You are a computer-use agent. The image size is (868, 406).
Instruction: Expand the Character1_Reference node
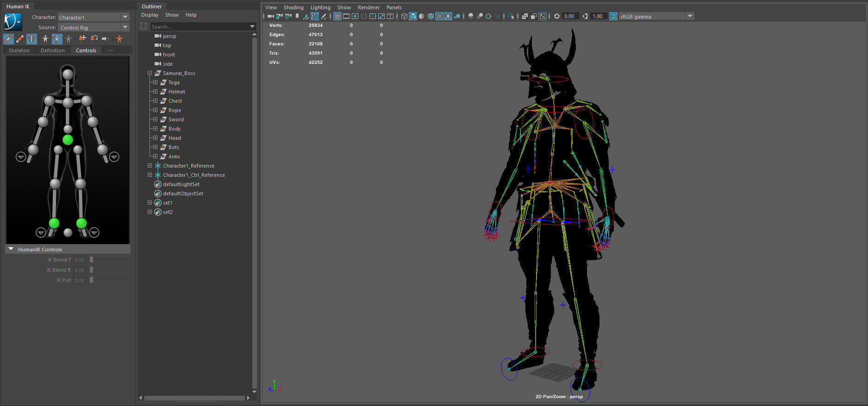(150, 166)
